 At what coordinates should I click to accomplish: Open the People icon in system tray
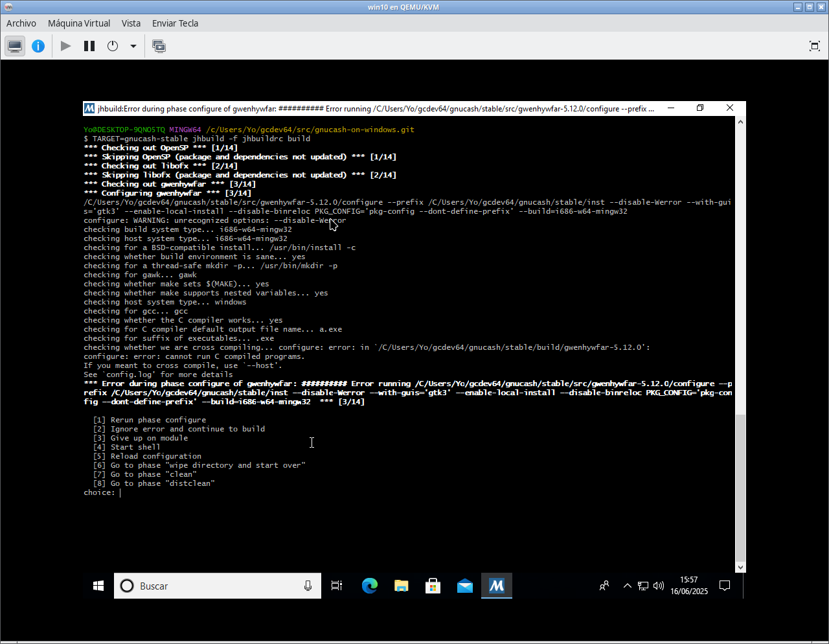point(604,586)
